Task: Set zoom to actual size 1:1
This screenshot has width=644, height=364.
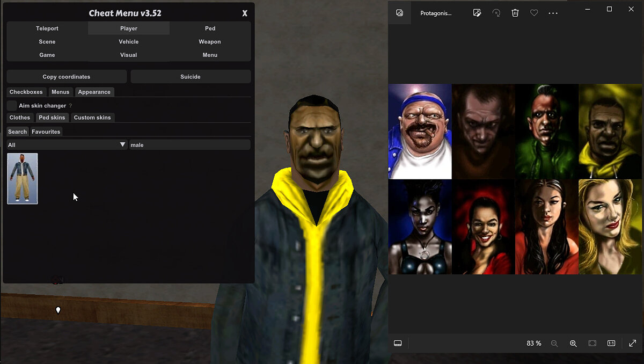Action: pyautogui.click(x=611, y=344)
